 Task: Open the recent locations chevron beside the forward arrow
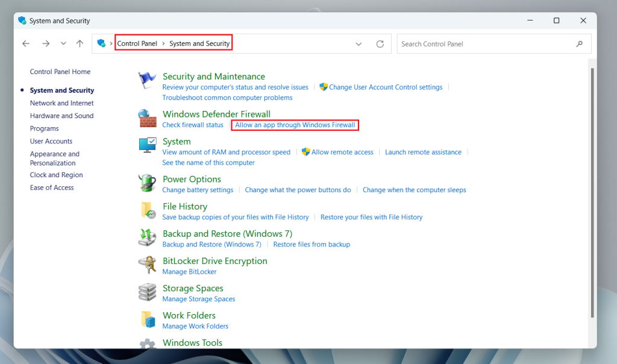click(x=63, y=43)
